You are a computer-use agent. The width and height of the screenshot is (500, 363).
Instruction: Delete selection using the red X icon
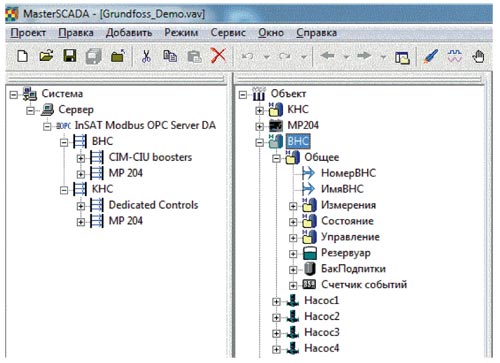tap(219, 56)
